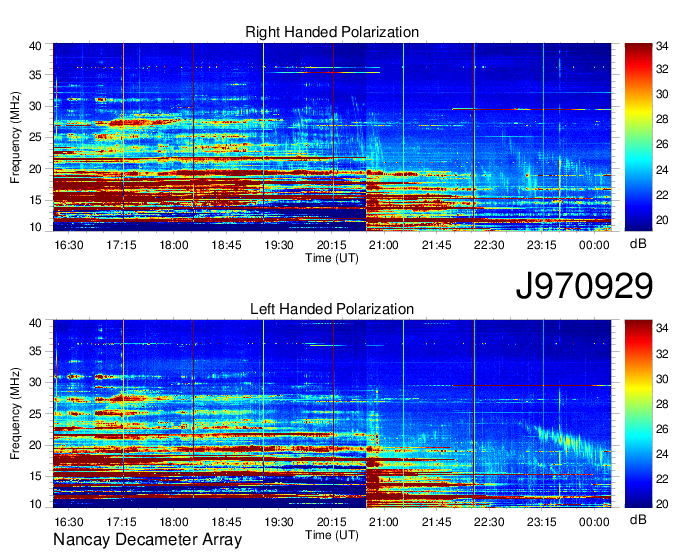Click the 34 dB tick on Right Handed colour bar

[662, 46]
